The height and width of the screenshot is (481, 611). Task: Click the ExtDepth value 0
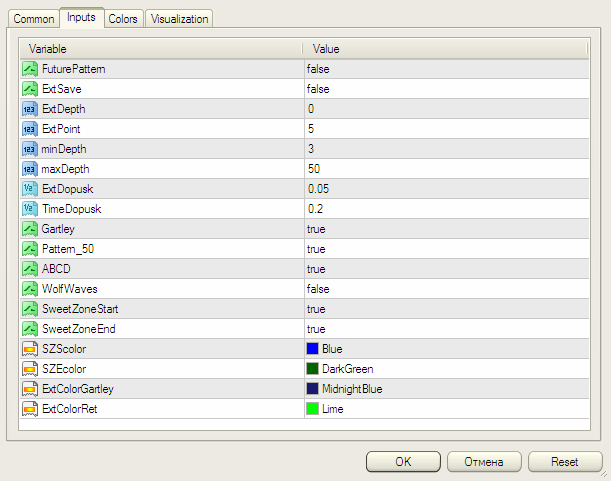coord(311,109)
